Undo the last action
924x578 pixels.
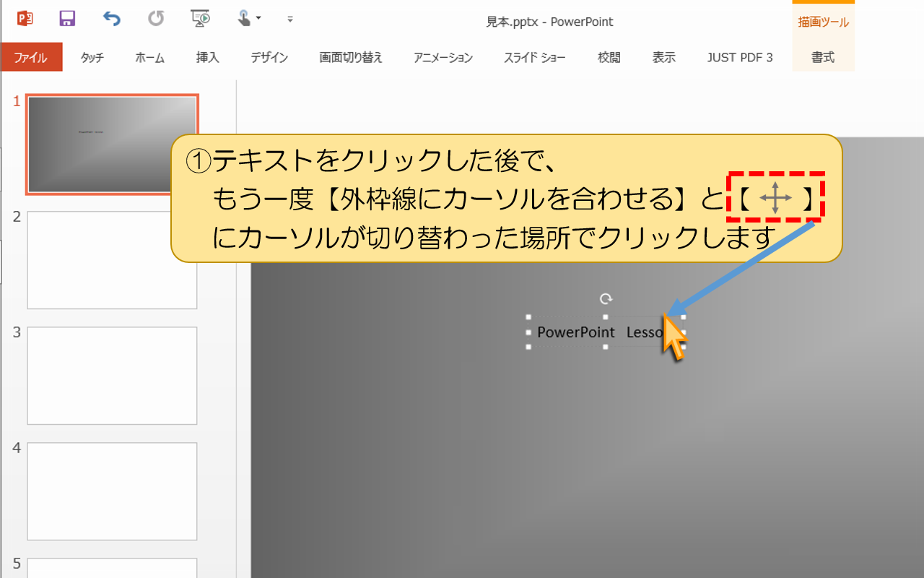111,19
